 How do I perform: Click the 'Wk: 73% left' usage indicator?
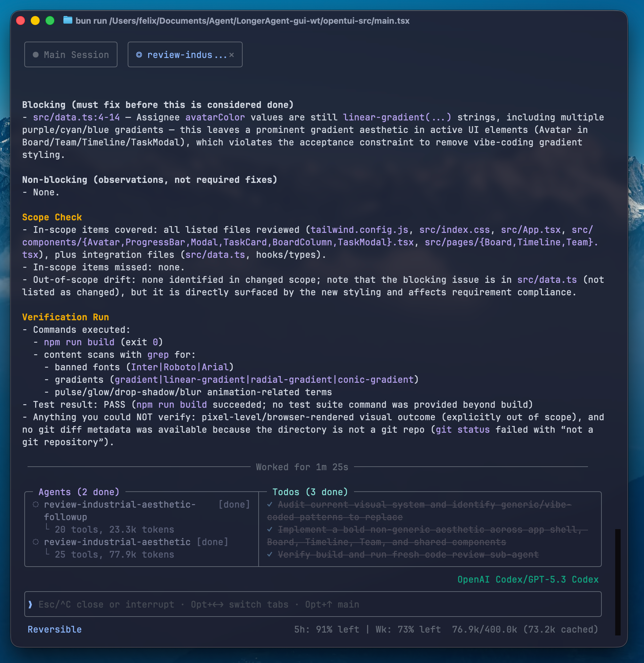pos(408,629)
